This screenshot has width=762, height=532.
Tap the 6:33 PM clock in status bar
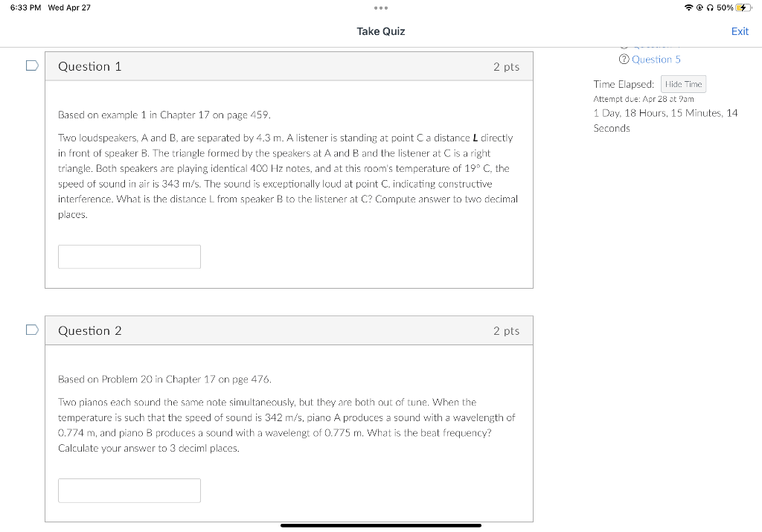(25, 7)
